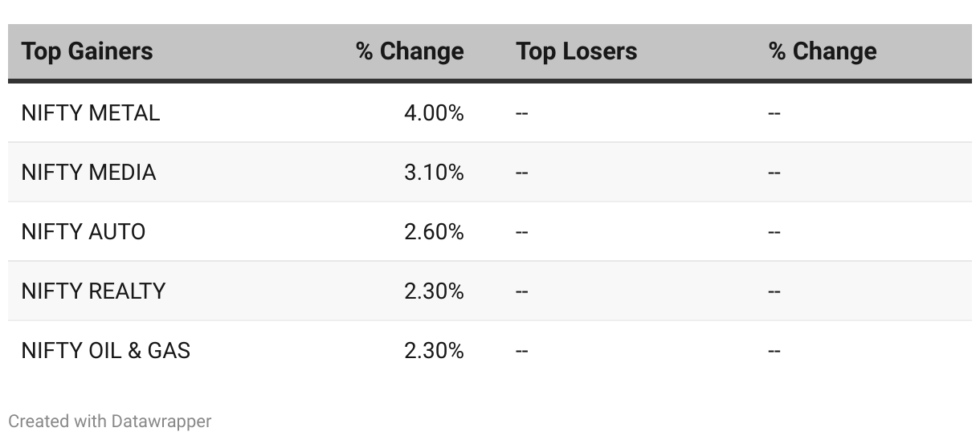Click the Top Gainers column header

point(87,51)
